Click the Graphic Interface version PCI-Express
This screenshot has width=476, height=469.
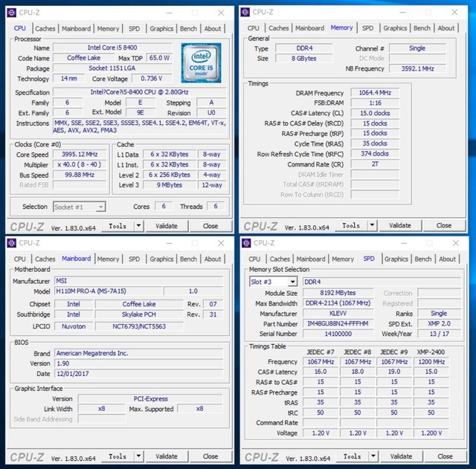(x=150, y=398)
